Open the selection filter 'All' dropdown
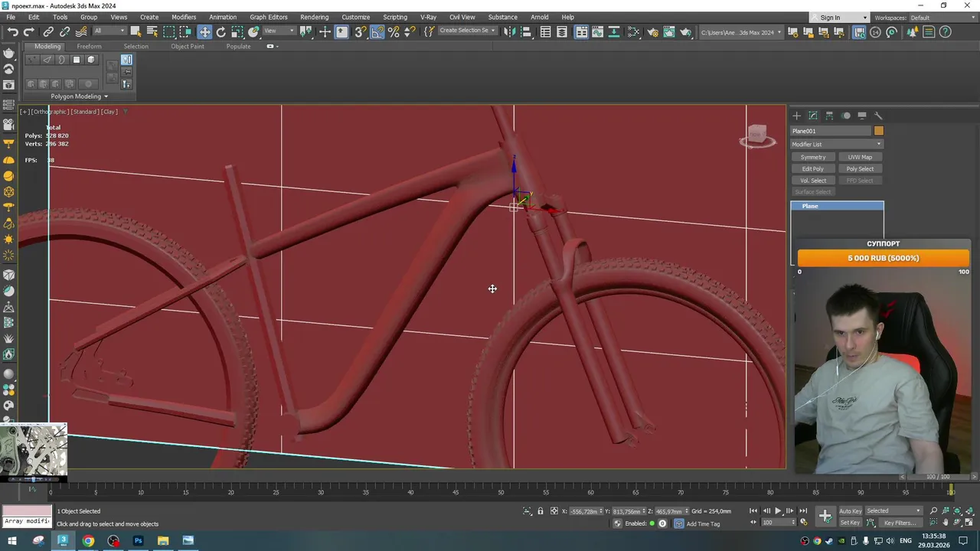Viewport: 980px width, 551px height. click(109, 31)
